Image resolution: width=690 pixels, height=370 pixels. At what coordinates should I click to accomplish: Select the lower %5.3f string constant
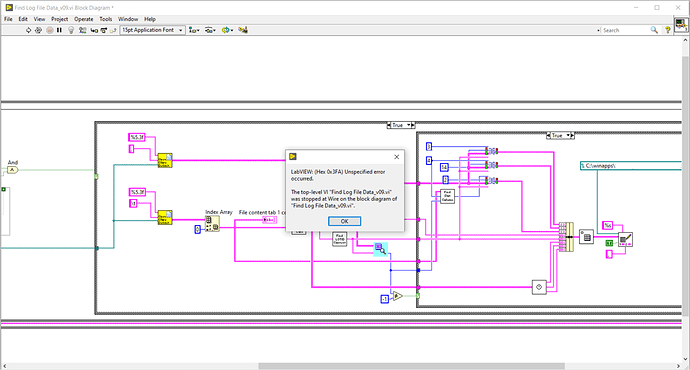137,192
